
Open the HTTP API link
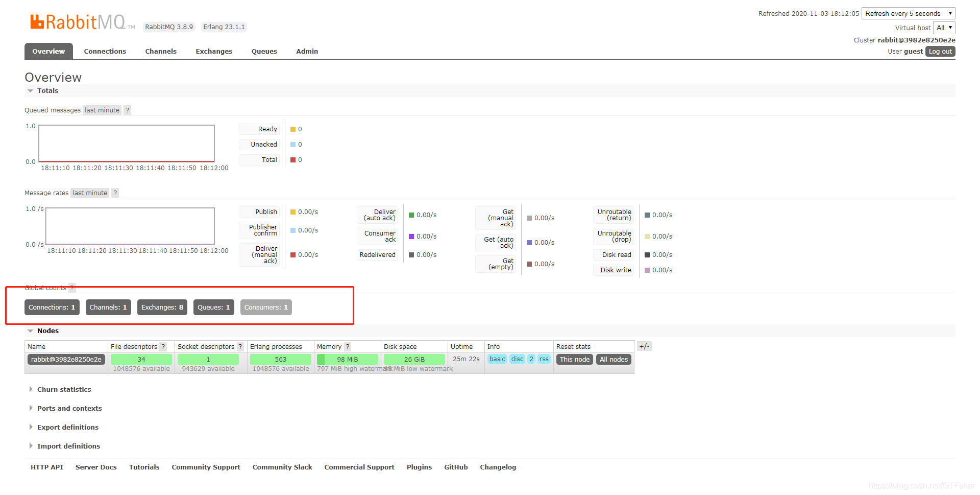pos(47,467)
